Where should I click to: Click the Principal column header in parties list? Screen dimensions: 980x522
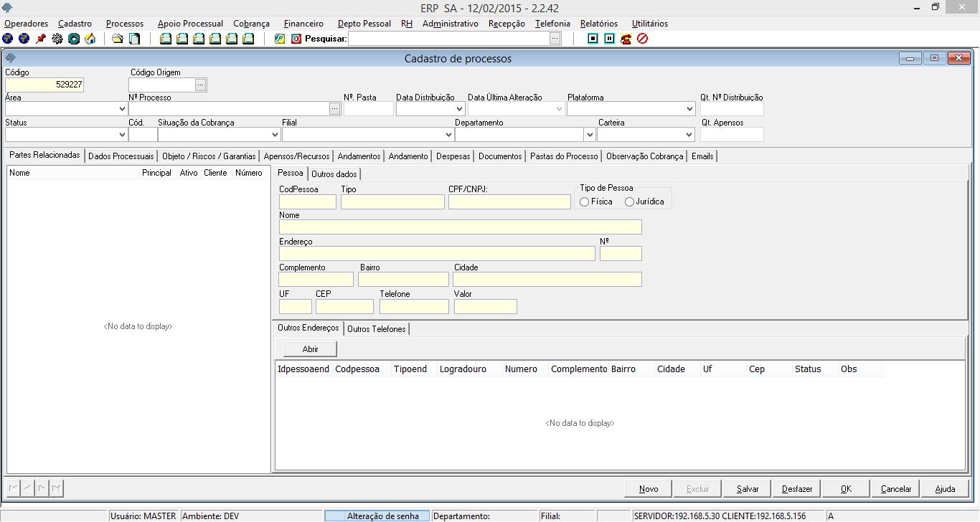pos(156,173)
